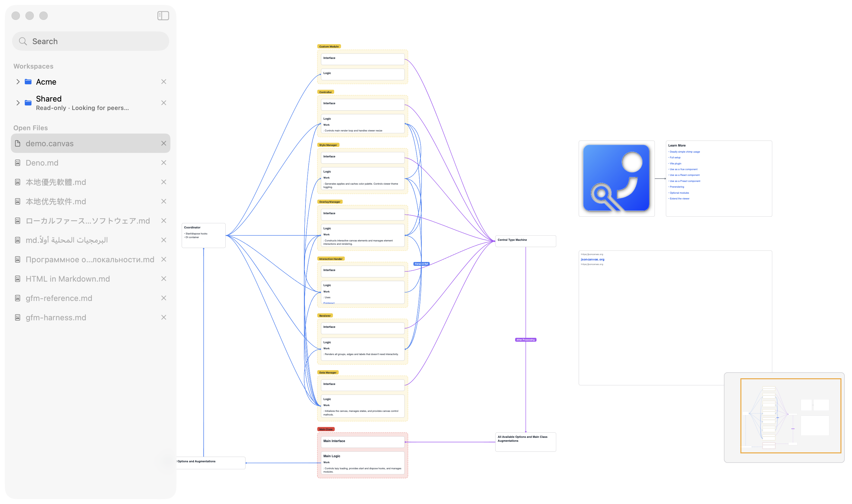
Task: Open the jsoncanvas.org link
Action: point(592,260)
